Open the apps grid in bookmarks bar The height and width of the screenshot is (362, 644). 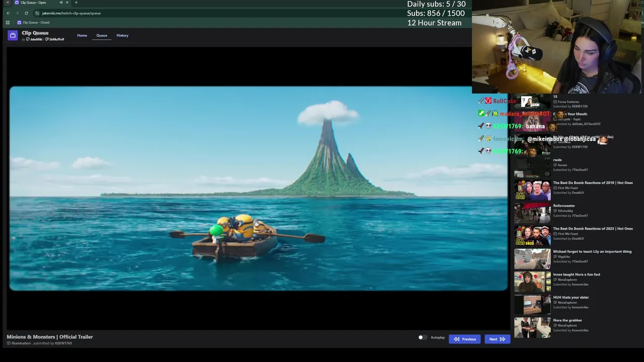(8, 22)
